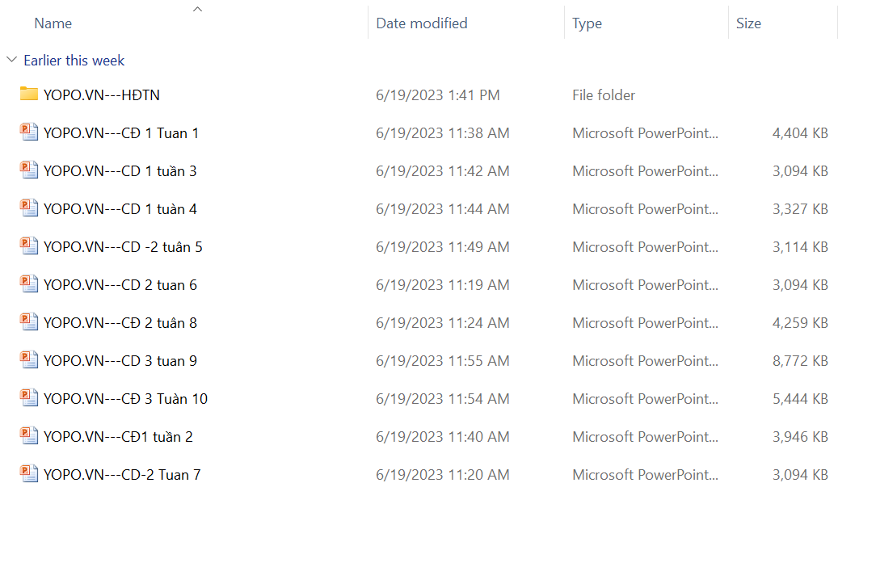The width and height of the screenshot is (876, 588).
Task: Click PowerPoint icon for CĐ 1 Tuan 1
Action: pyautogui.click(x=29, y=132)
